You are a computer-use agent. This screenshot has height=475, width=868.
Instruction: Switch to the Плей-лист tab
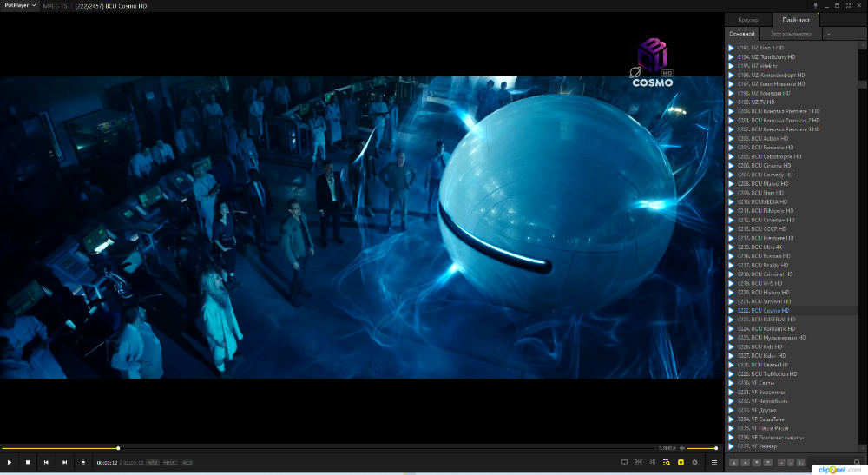[x=795, y=20]
